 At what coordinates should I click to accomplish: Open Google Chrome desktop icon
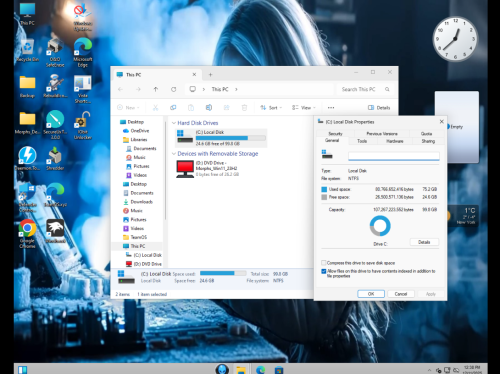(x=27, y=234)
